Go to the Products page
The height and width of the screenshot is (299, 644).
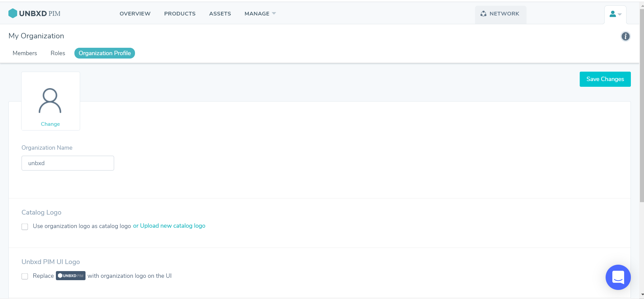coord(180,14)
